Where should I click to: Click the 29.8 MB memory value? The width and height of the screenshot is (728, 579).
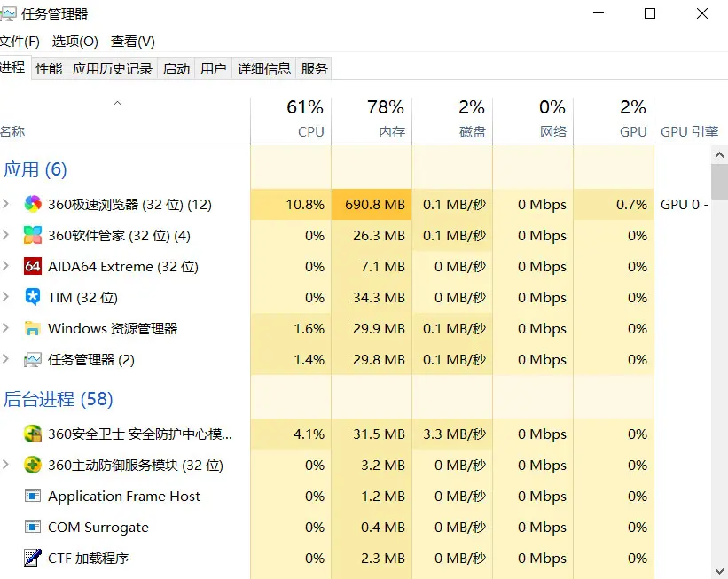379,360
